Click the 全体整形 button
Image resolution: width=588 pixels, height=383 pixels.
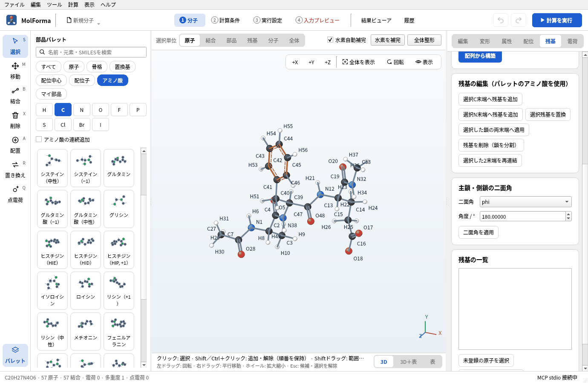click(x=424, y=40)
